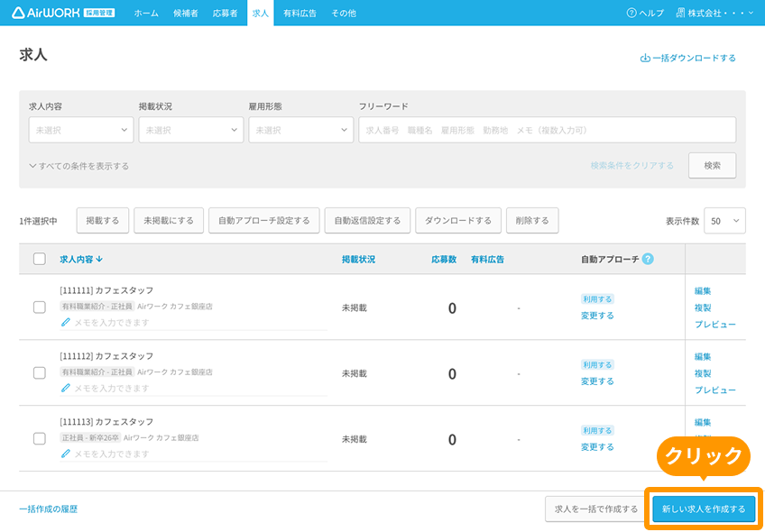Click the 検索 button
The width and height of the screenshot is (765, 532).
713,166
